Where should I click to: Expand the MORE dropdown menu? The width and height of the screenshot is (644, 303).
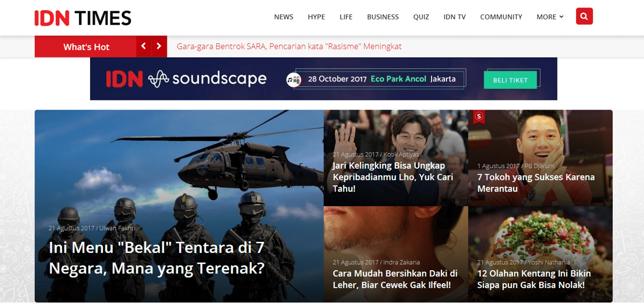[x=550, y=17]
